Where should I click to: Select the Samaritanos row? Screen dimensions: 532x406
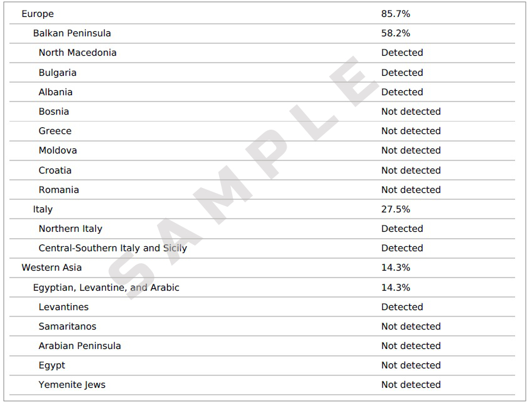[262, 326]
